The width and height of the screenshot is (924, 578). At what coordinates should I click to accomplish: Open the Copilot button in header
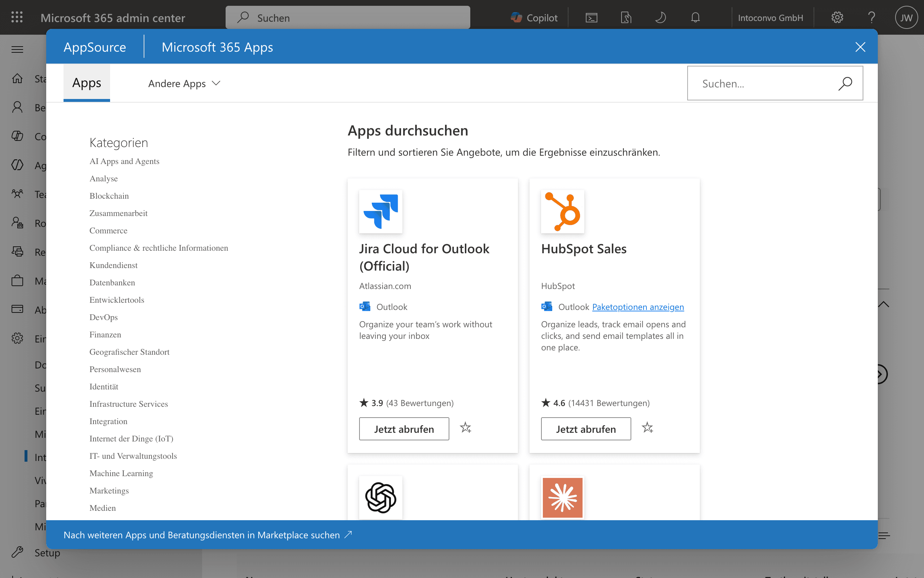click(x=534, y=18)
